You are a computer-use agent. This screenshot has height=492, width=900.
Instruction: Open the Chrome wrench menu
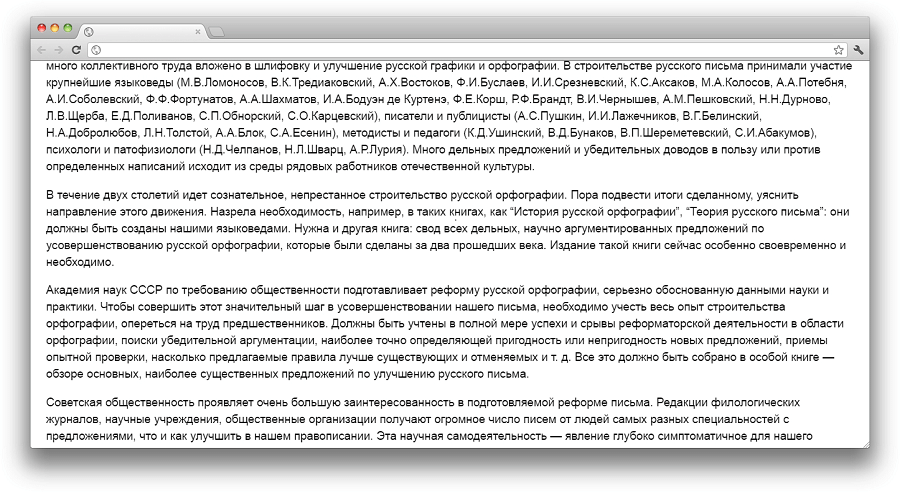[859, 50]
